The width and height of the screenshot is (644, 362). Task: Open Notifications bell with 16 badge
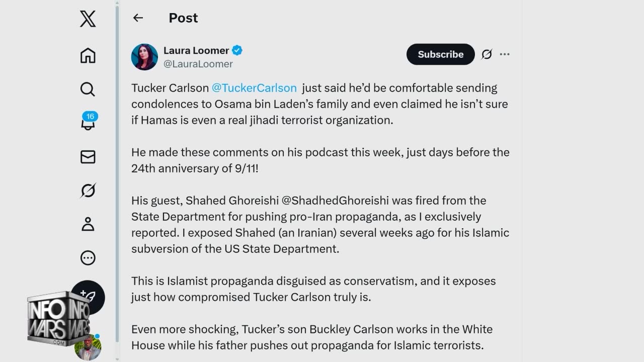tap(88, 122)
